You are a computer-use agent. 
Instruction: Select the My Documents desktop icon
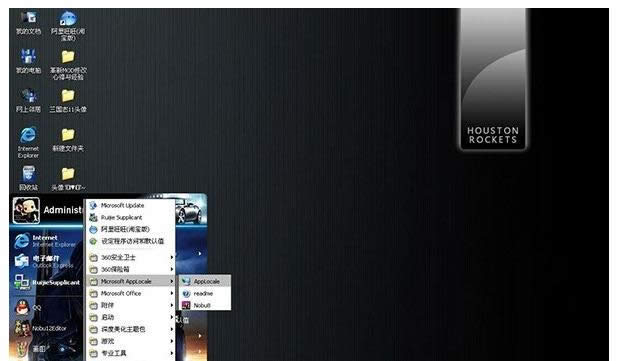click(28, 22)
